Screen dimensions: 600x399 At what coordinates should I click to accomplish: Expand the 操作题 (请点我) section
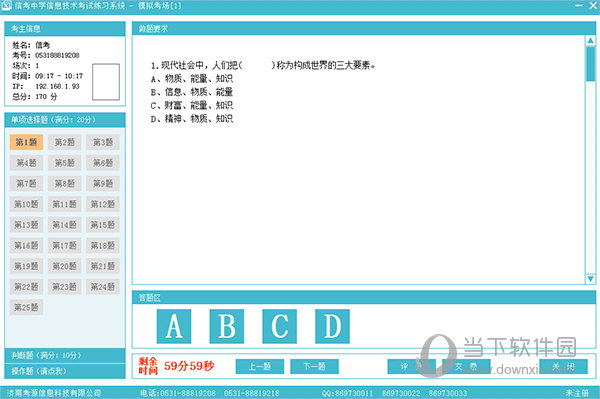65,371
